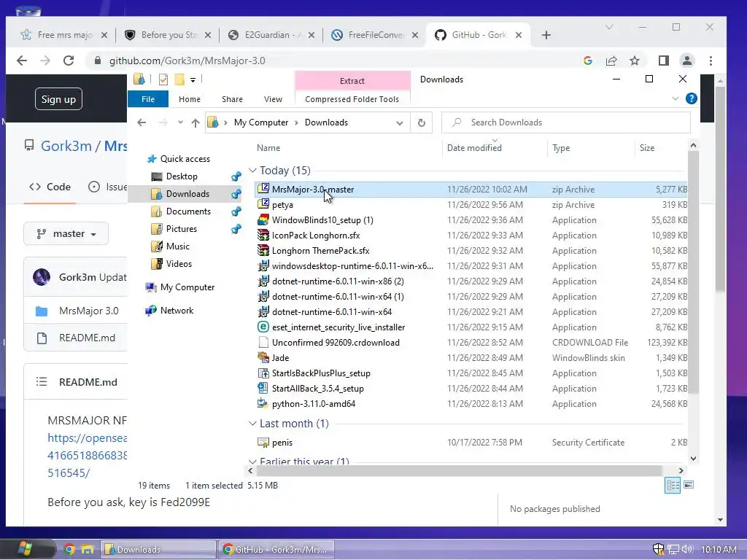The image size is (747, 560).
Task: Open recent locations dropdown arrow
Action: pyautogui.click(x=180, y=122)
